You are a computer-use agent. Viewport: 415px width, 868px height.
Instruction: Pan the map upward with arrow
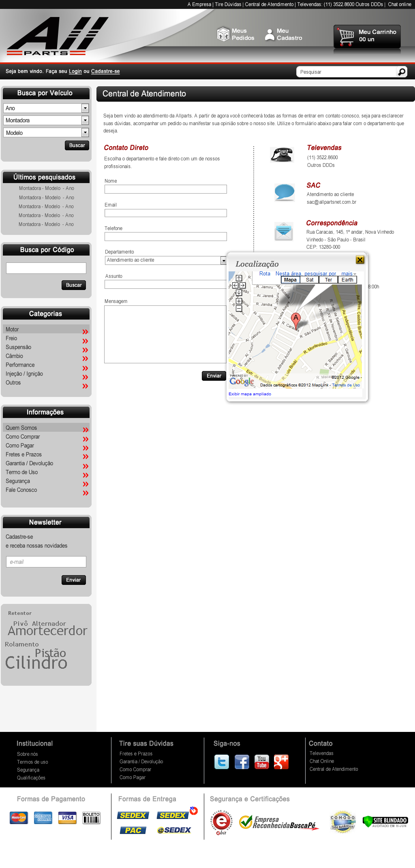[x=239, y=278]
